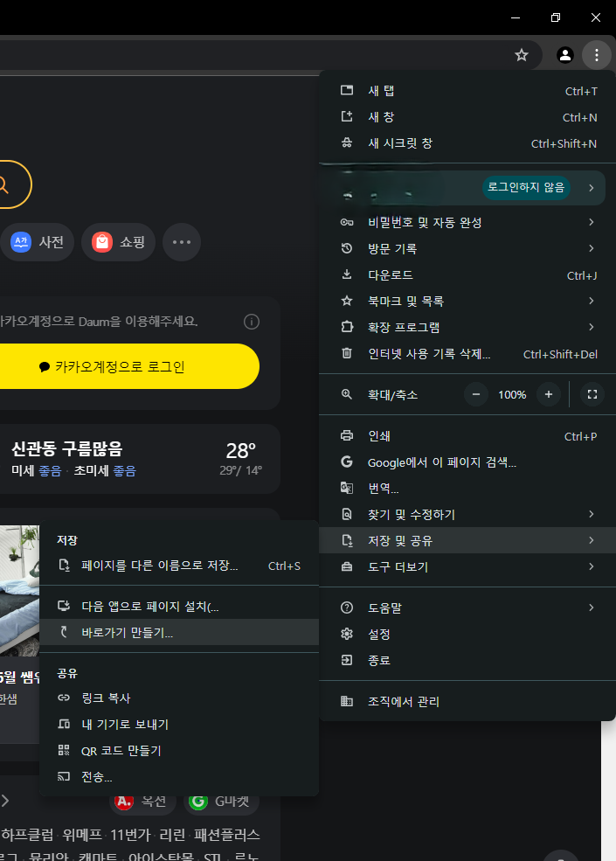Toggle fullscreen mode button in zoom row
This screenshot has height=861, width=616.
(x=592, y=394)
